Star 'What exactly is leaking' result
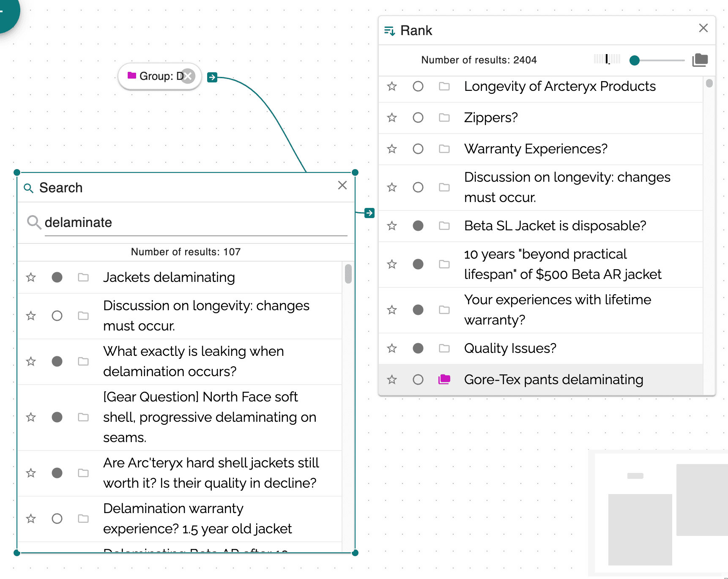The height and width of the screenshot is (579, 728). click(x=31, y=362)
